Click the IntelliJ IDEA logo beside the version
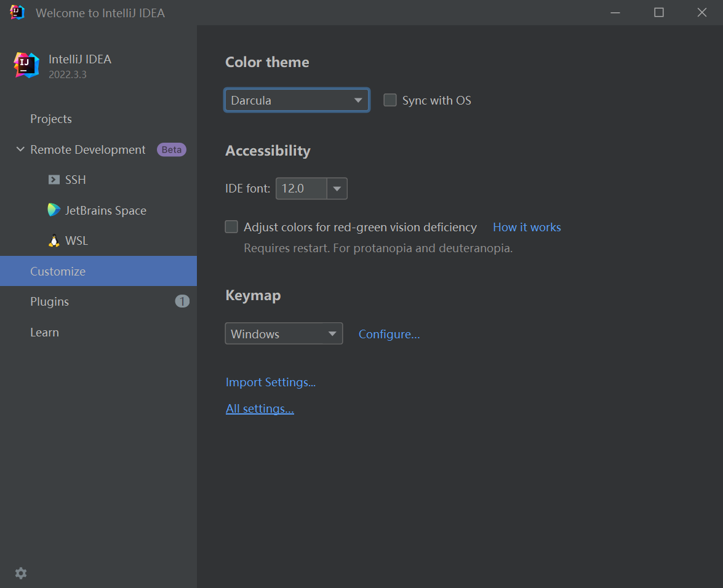The image size is (723, 588). tap(26, 65)
